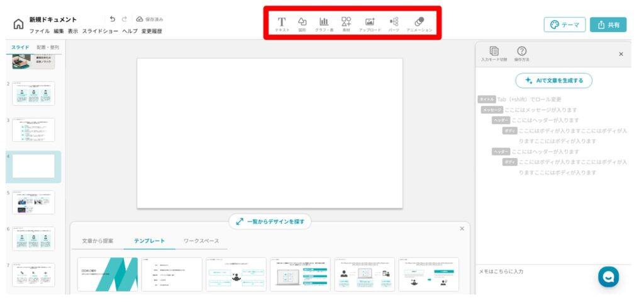Click the テーマ theme button

pyautogui.click(x=564, y=25)
